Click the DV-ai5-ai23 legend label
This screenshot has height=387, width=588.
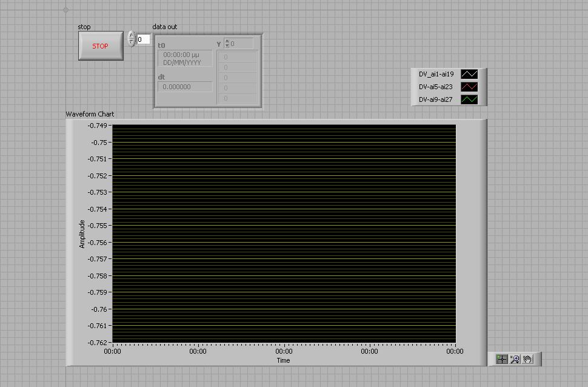pyautogui.click(x=435, y=87)
